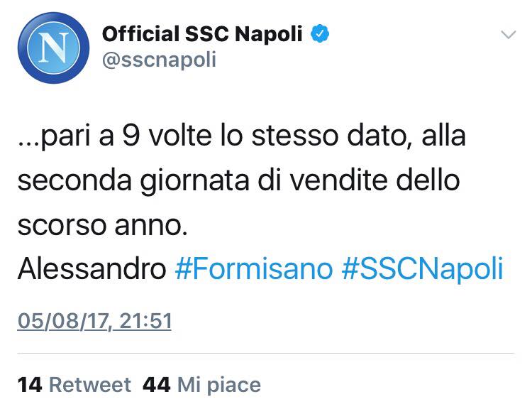Viewport: 532px width, 414px height.
Task: Open the #Formisano hashtag
Action: point(253,269)
